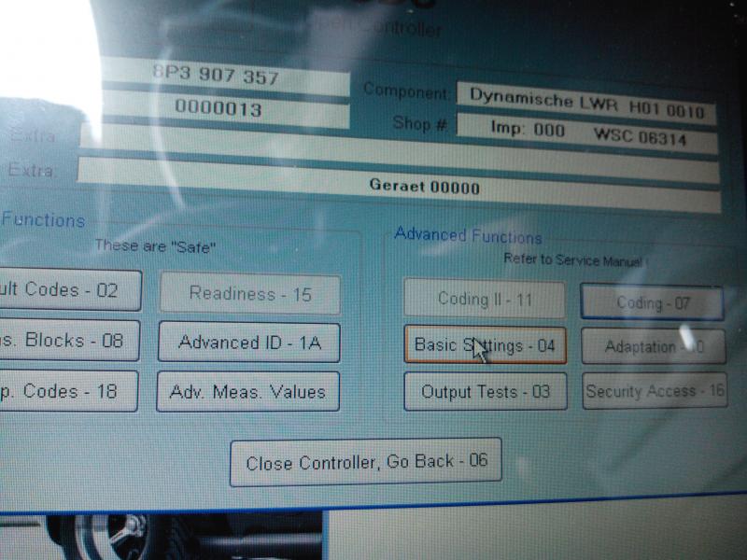Open Fault Codes - 02 function

pos(70,289)
